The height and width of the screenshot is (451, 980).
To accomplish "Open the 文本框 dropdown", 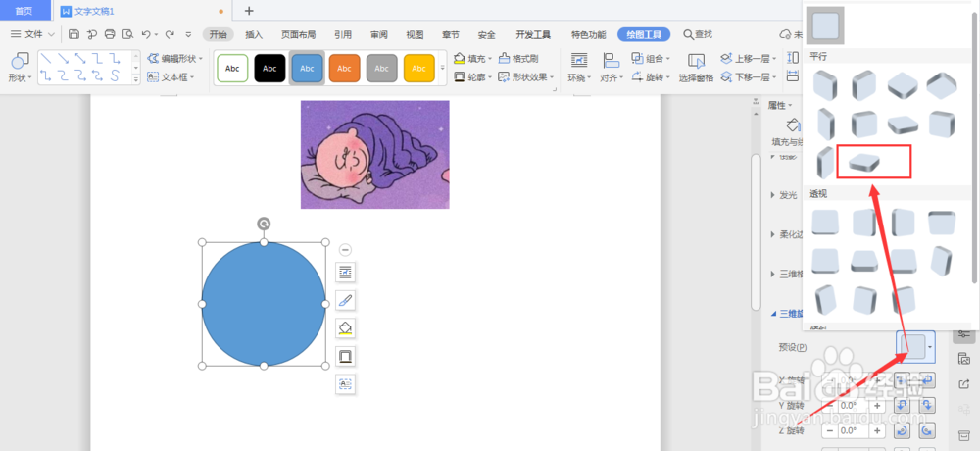I will [171, 76].
